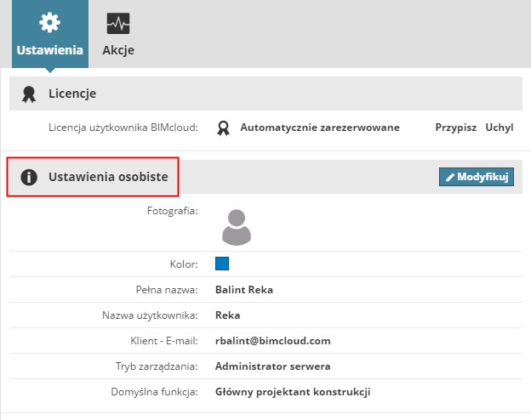Image resolution: width=531 pixels, height=420 pixels.
Task: Click the Automatycznie zarezerwowane license status
Action: click(320, 128)
